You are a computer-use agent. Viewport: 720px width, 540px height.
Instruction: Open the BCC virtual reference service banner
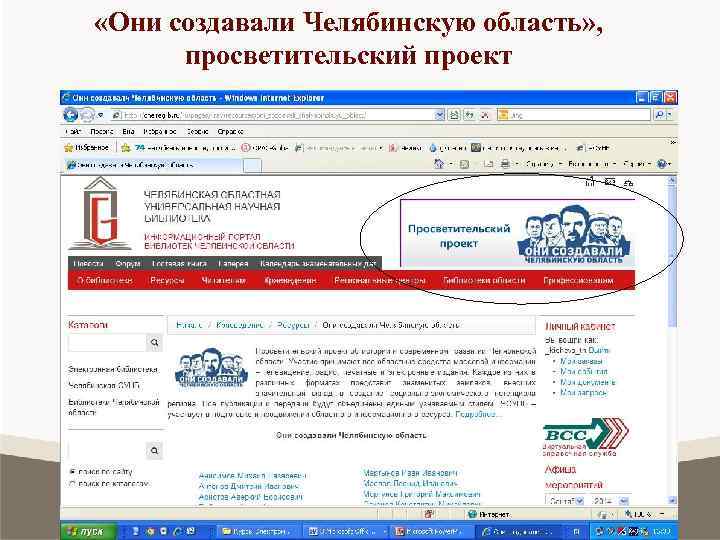pyautogui.click(x=585, y=436)
